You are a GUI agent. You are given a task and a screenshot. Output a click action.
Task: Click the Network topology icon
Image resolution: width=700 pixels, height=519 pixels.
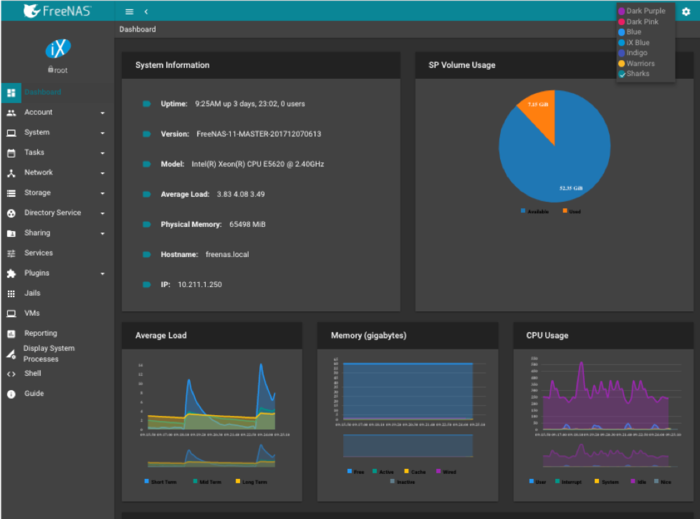click(11, 172)
